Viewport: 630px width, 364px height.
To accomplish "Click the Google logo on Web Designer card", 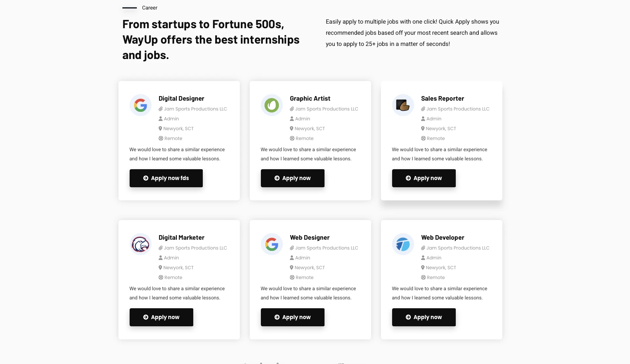I will pos(272,244).
